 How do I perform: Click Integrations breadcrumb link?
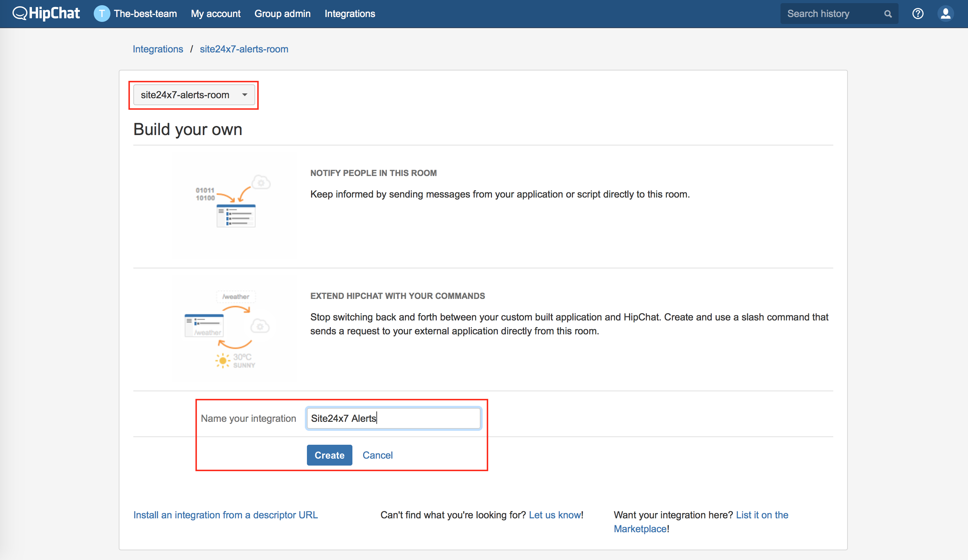pyautogui.click(x=158, y=49)
